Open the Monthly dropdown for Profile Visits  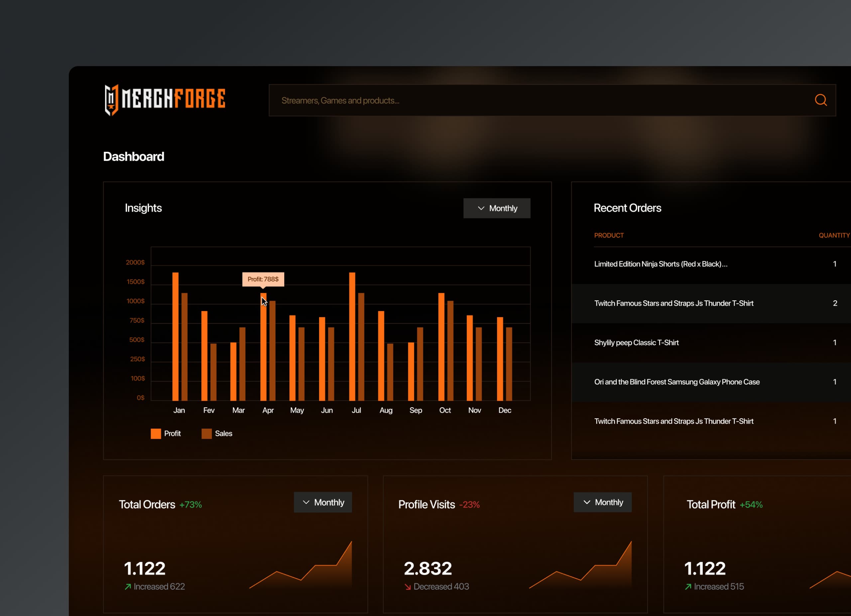tap(603, 502)
